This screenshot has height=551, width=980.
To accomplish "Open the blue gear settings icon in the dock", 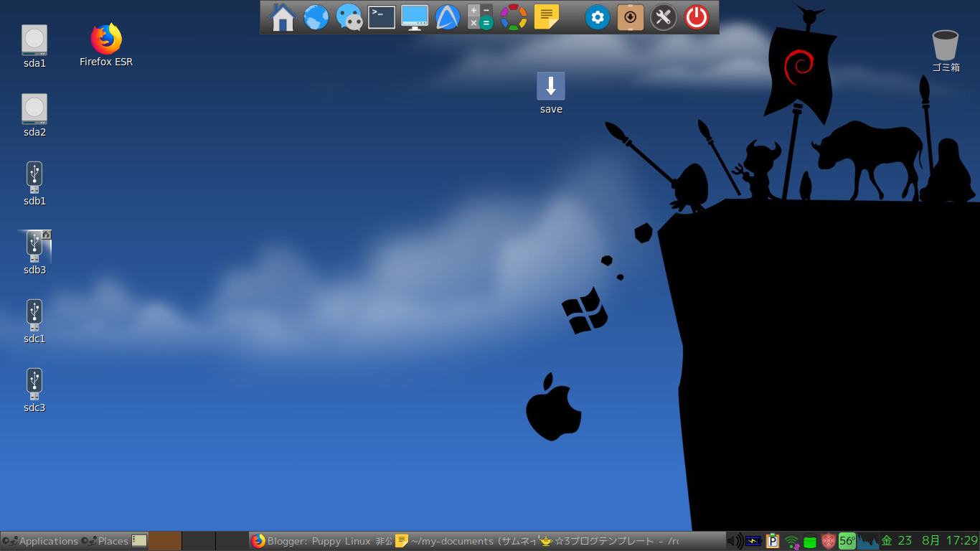I will [598, 17].
